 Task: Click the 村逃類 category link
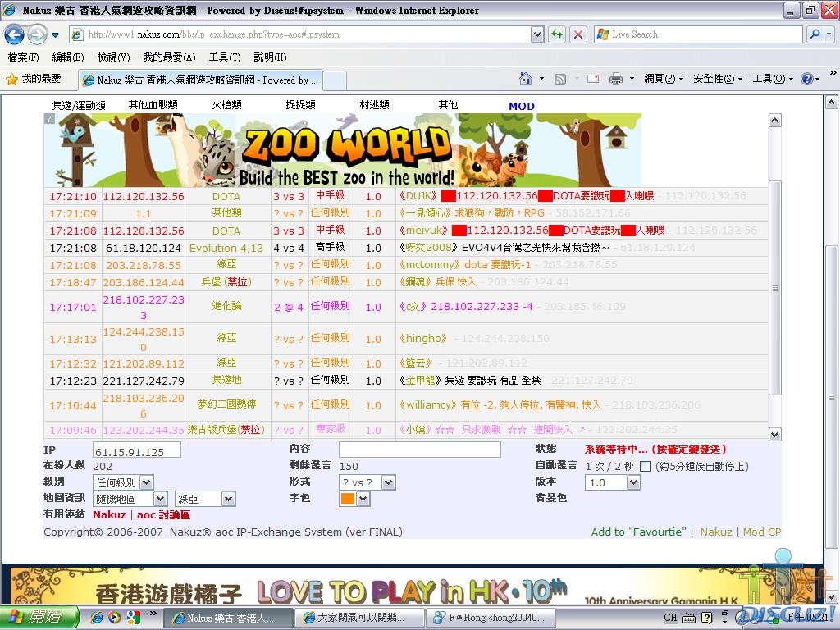pos(374,104)
